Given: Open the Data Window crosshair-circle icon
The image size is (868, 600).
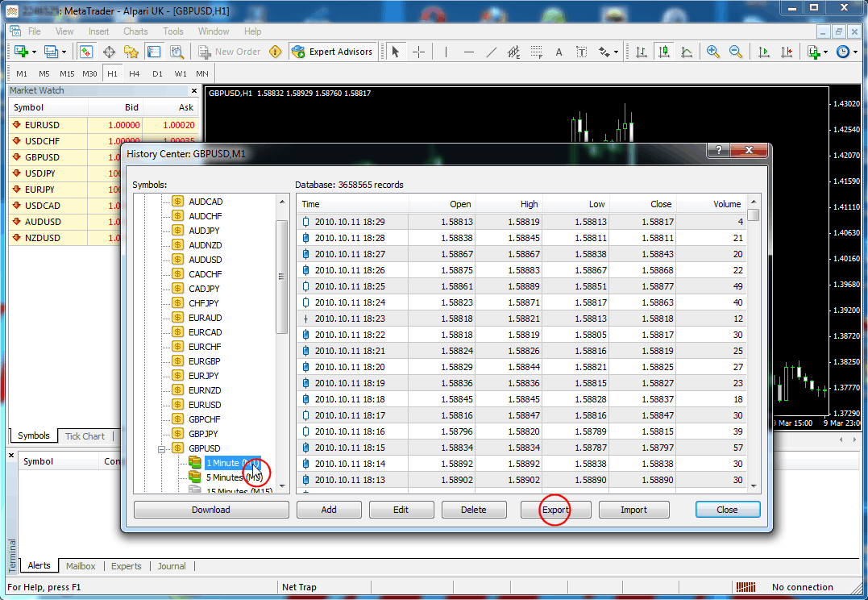Looking at the screenshot, I should pyautogui.click(x=109, y=52).
